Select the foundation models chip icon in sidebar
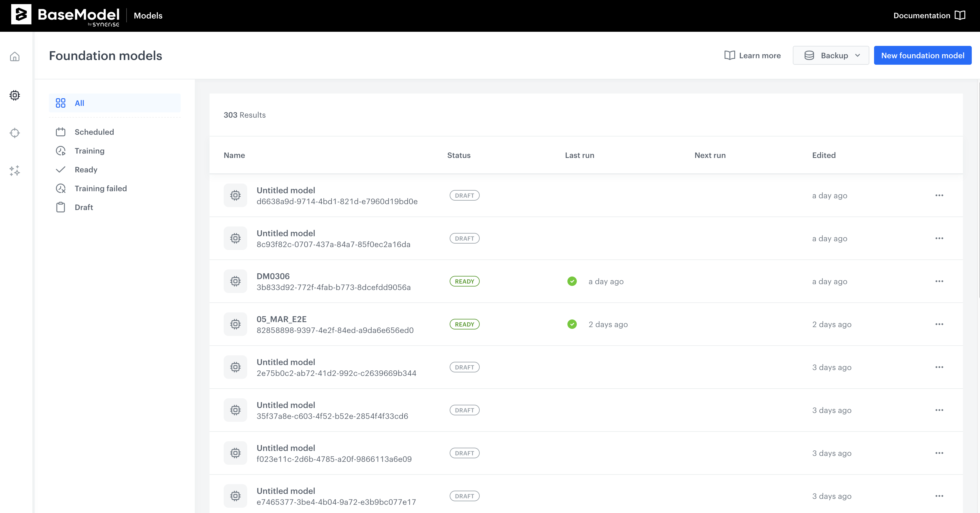 [14, 95]
